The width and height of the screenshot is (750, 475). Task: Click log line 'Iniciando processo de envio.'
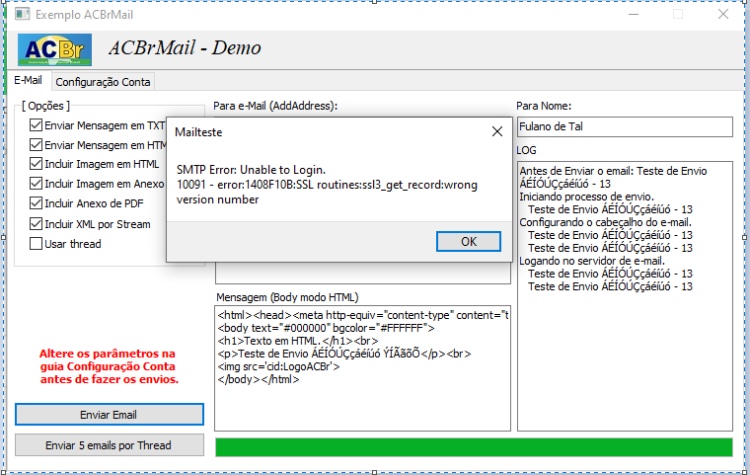coord(586,197)
